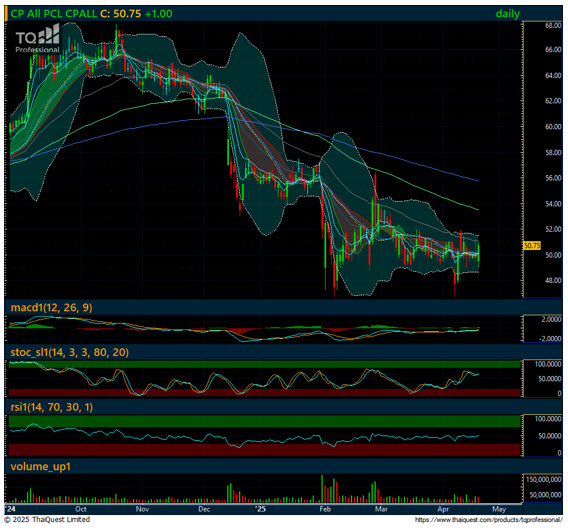568x529 pixels.
Task: Click the -2.0000 MACD scale value
Action: click(x=550, y=338)
